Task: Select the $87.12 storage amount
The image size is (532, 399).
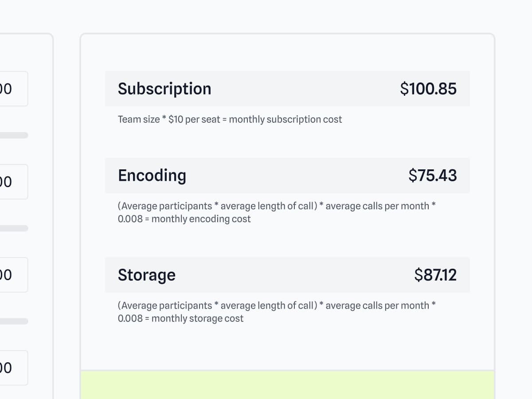Action: (435, 275)
